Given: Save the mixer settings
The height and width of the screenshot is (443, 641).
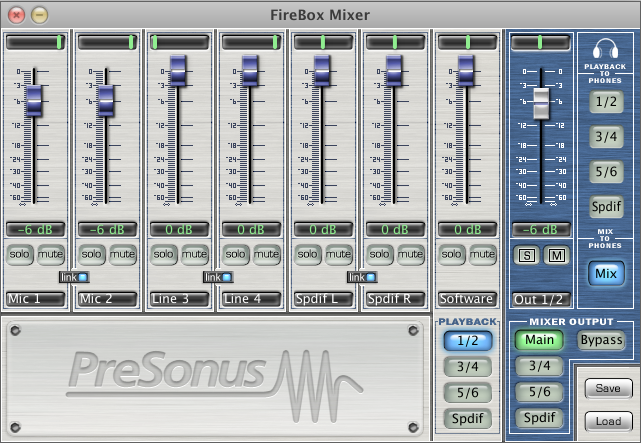Looking at the screenshot, I should pos(608,388).
